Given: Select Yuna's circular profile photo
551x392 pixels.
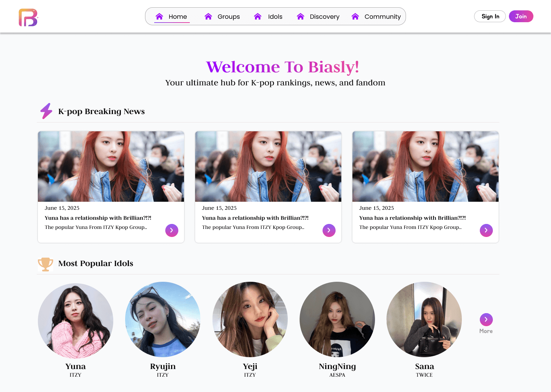Looking at the screenshot, I should pos(75,320).
